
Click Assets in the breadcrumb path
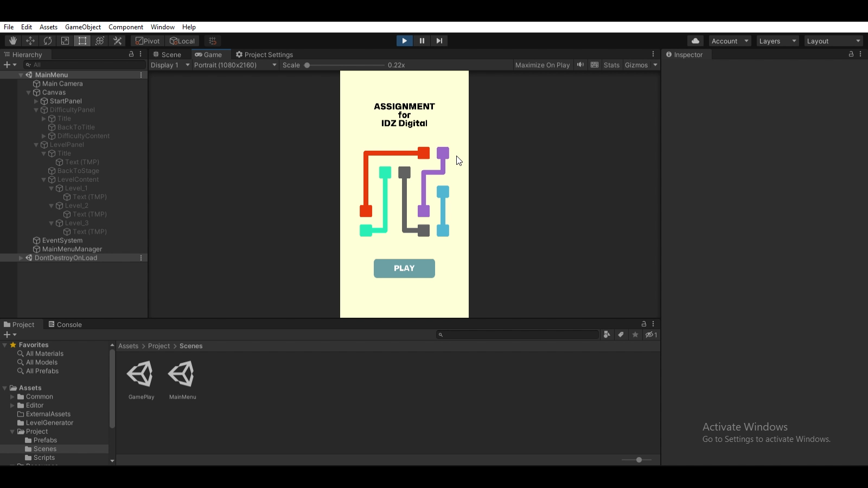pyautogui.click(x=129, y=346)
